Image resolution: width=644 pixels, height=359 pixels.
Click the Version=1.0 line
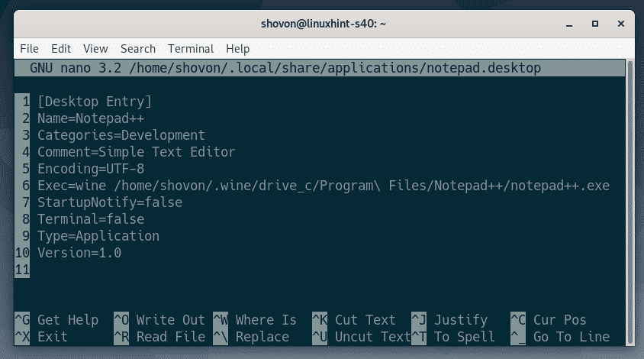(79, 253)
